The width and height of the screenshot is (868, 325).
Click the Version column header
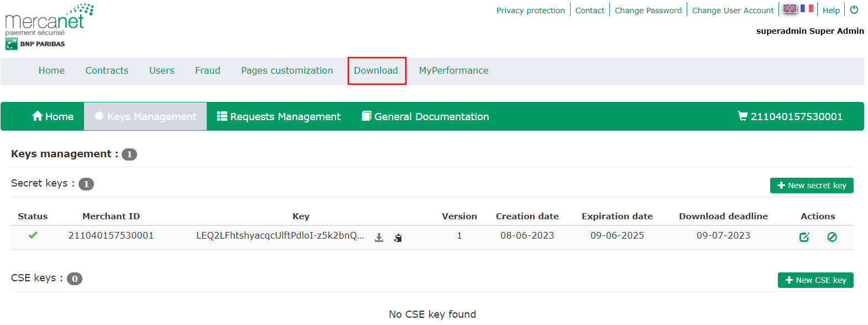[x=459, y=216]
